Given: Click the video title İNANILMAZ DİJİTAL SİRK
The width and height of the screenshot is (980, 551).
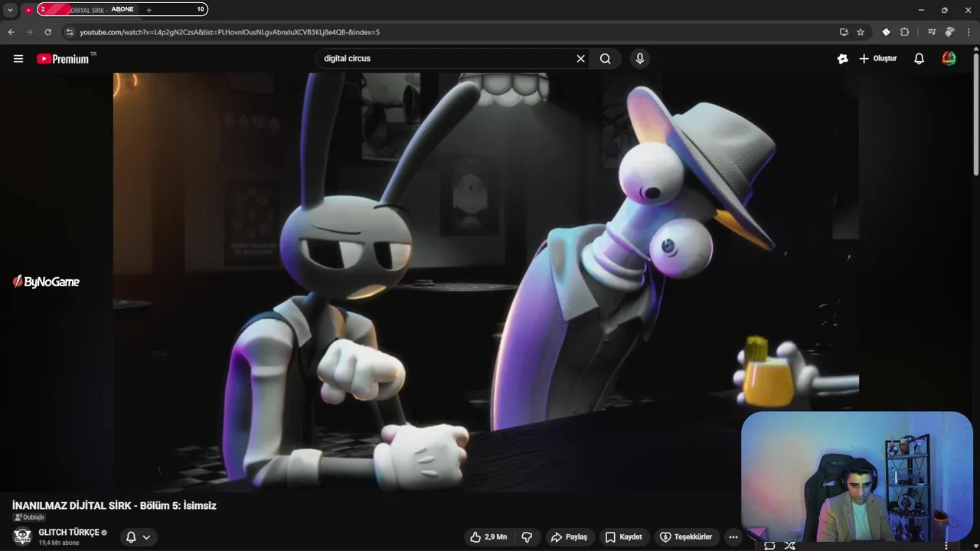Looking at the screenshot, I should pos(114,506).
